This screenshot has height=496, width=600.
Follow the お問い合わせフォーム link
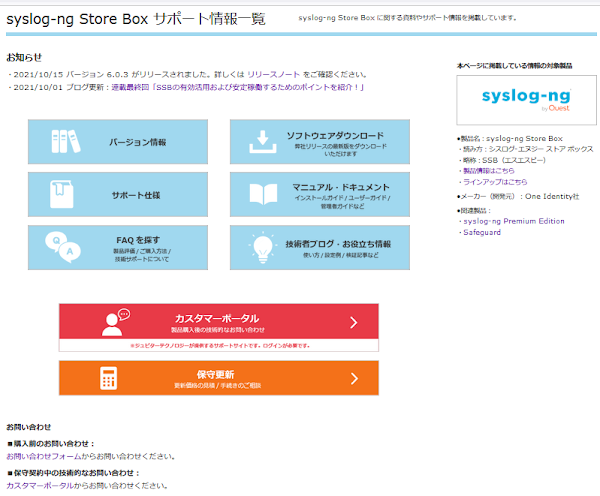tap(44, 456)
